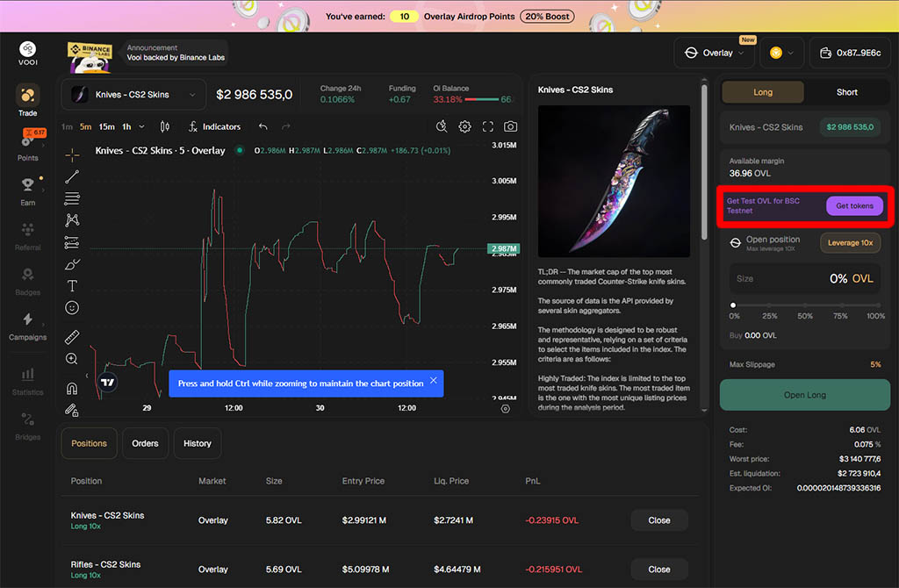Select the brush drawing tool

click(x=72, y=264)
